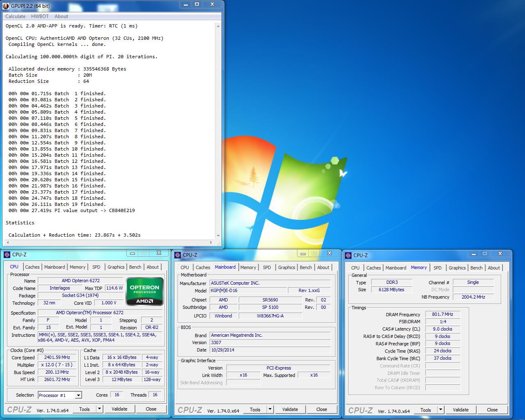
Task: Click Validate button in Mainboard window
Action: click(290, 409)
